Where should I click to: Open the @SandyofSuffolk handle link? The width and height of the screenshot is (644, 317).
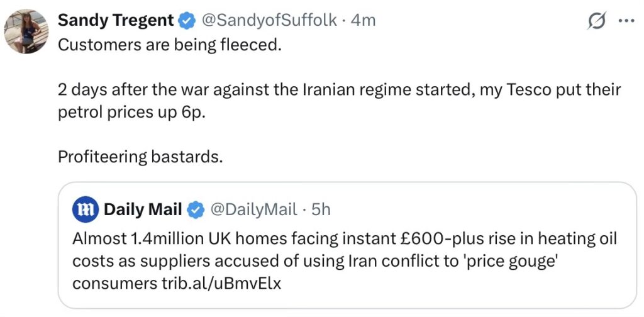(269, 21)
